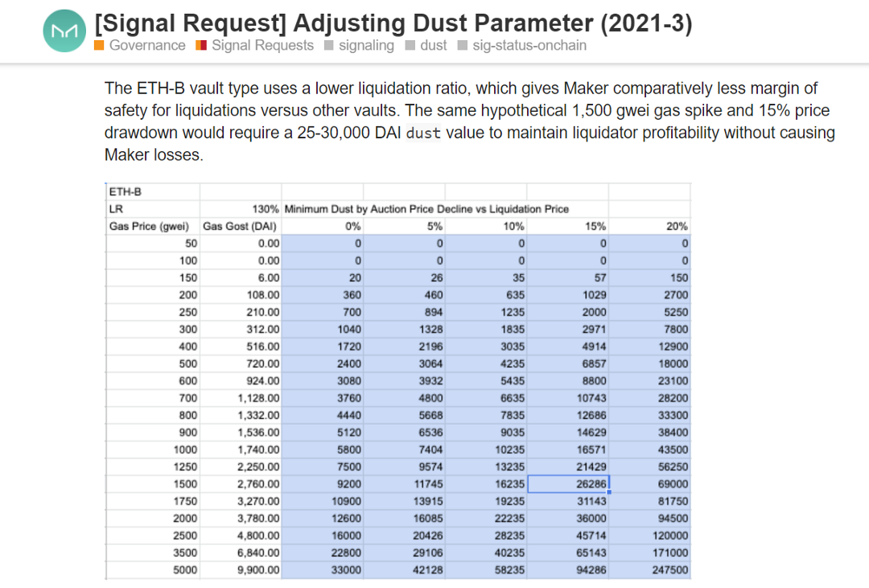Click the cell with value 2971
The height and width of the screenshot is (588, 869).
[x=568, y=329]
